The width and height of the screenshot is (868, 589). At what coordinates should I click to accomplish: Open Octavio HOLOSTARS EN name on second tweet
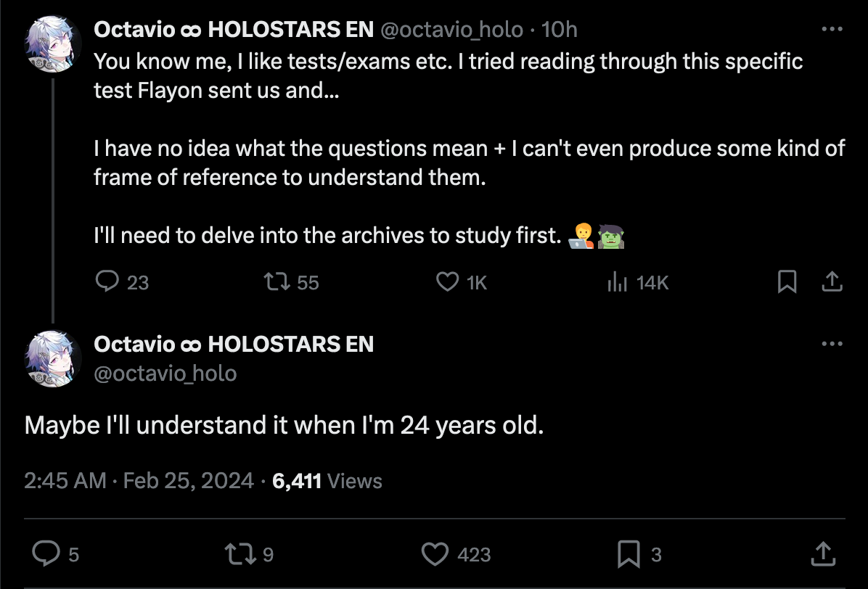pyautogui.click(x=234, y=343)
